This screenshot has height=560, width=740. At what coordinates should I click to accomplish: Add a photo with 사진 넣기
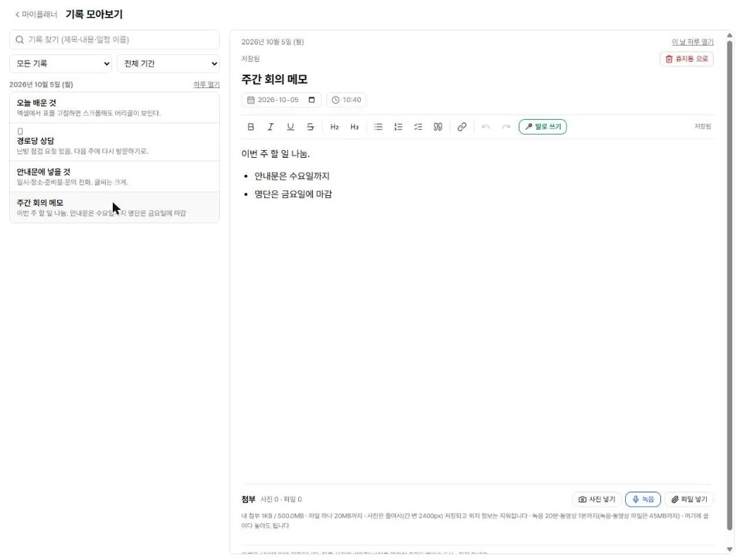point(597,499)
